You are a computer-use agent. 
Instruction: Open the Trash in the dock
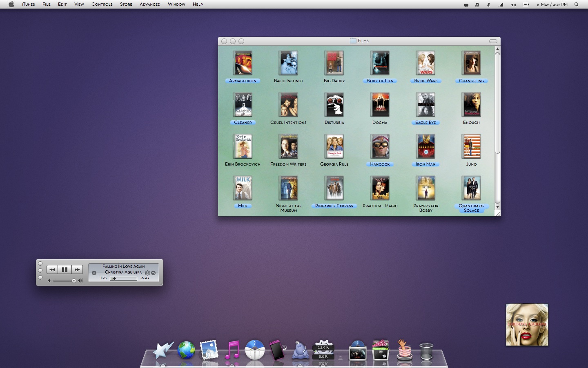[x=426, y=351]
